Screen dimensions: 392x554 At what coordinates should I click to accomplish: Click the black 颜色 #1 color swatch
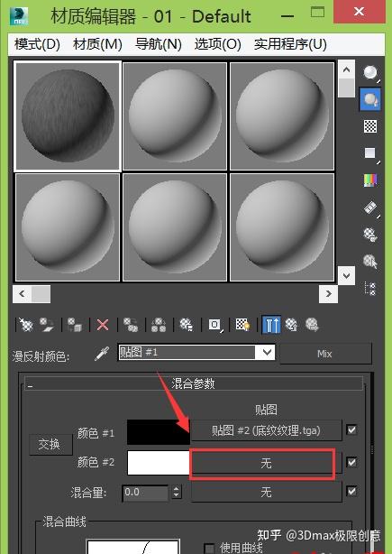159,432
